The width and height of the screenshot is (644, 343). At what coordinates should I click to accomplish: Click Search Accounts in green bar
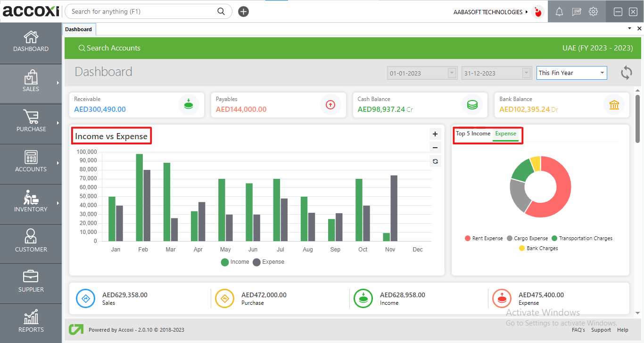pyautogui.click(x=109, y=48)
